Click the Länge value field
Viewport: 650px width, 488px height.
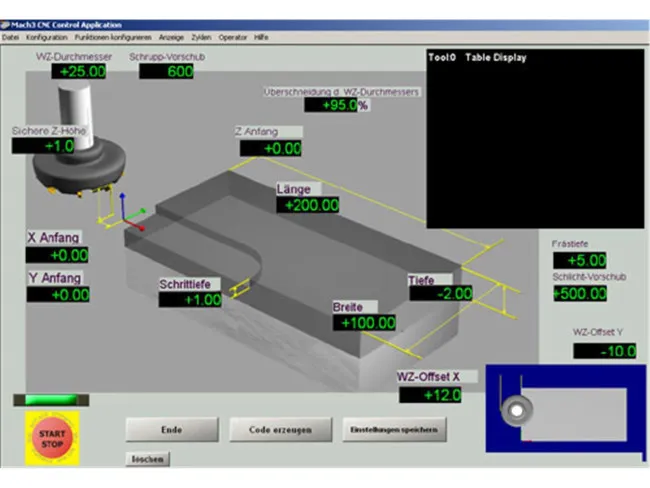pos(309,205)
